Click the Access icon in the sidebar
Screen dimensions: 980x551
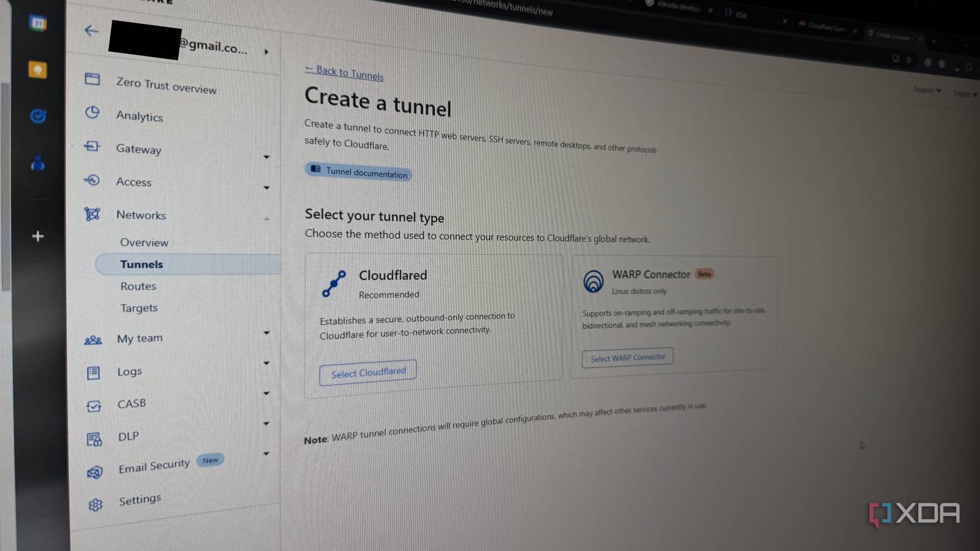tap(92, 180)
